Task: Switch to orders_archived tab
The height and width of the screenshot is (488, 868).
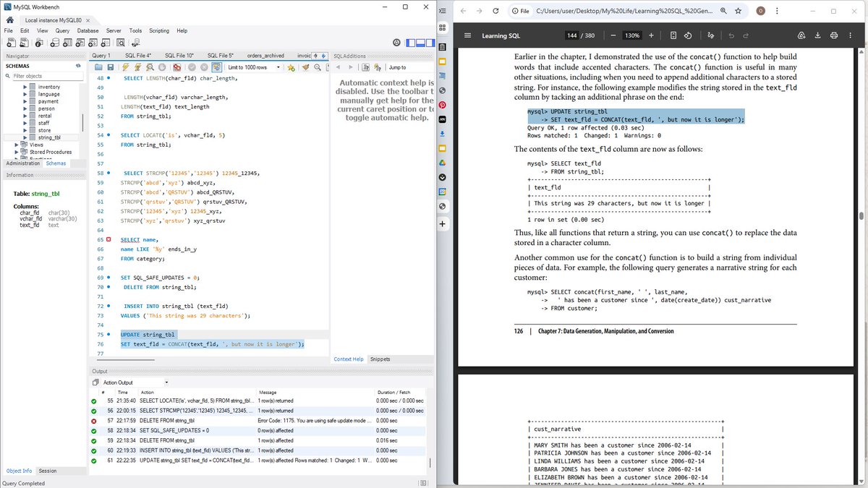Action: 265,56
